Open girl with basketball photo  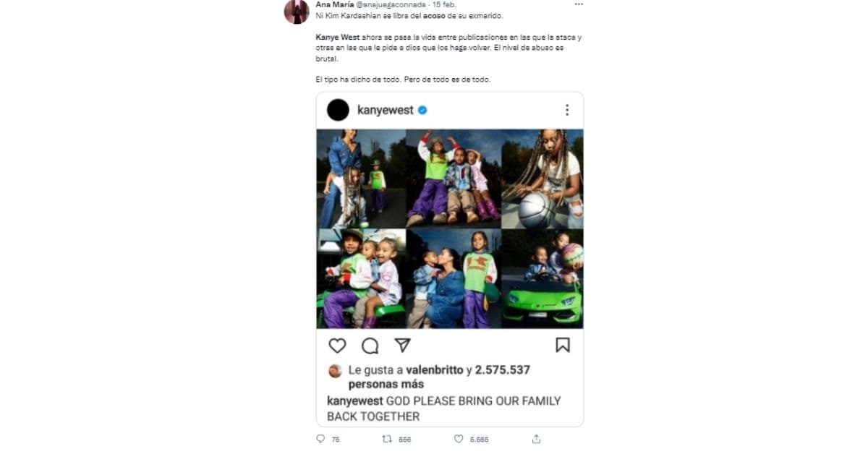pyautogui.click(x=542, y=179)
